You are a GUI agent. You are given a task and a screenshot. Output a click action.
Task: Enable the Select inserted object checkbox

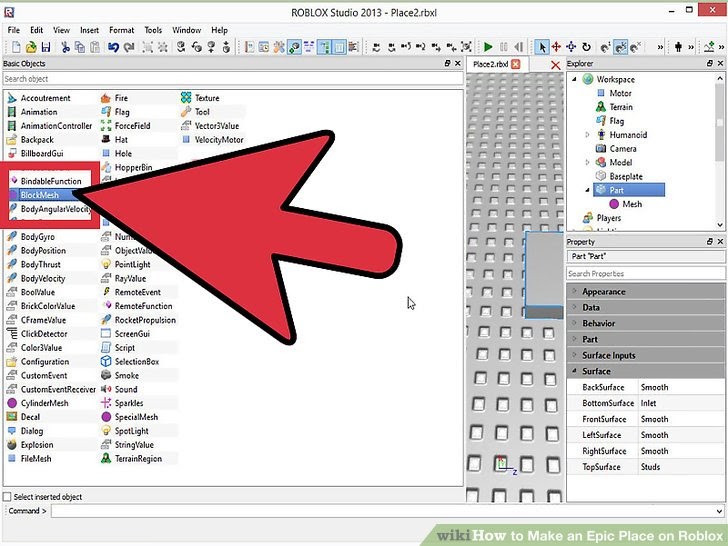click(x=7, y=497)
